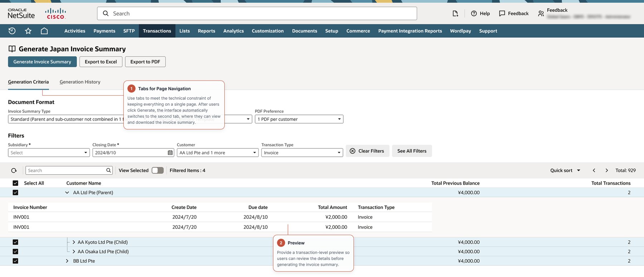This screenshot has width=644, height=277.
Task: Open the Payments menu
Action: [x=104, y=31]
